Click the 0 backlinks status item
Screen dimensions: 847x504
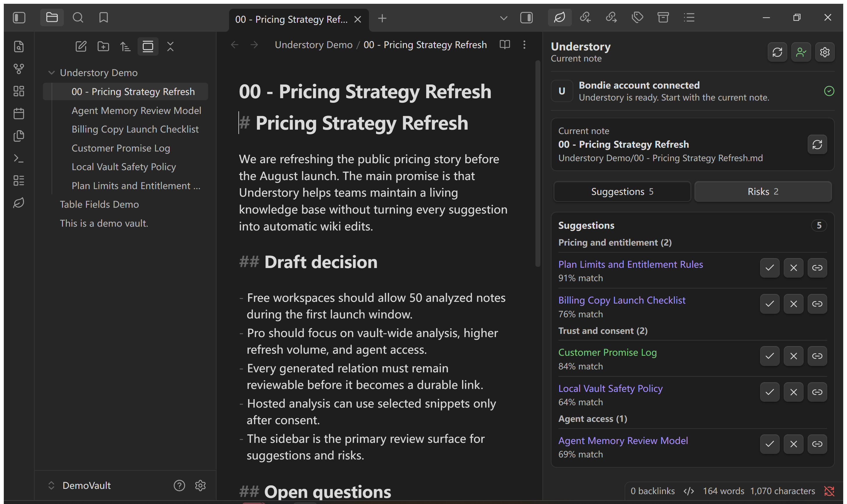[x=653, y=491]
